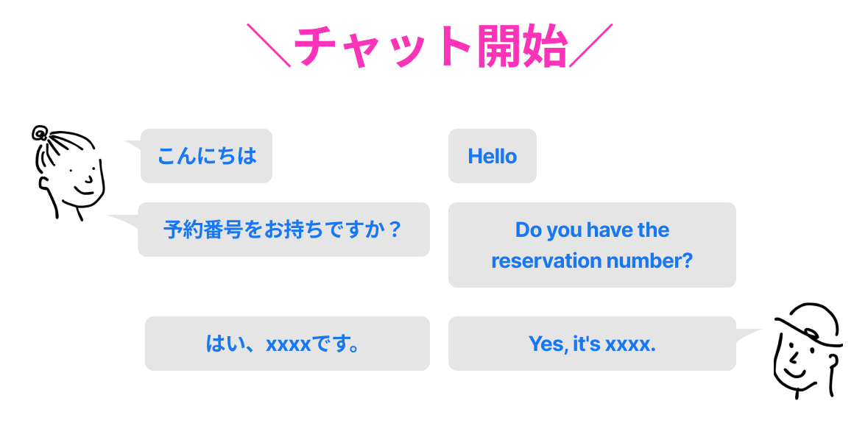Click the チャット開始 heading
Viewport: 868px width, 423px height.
pos(430,47)
